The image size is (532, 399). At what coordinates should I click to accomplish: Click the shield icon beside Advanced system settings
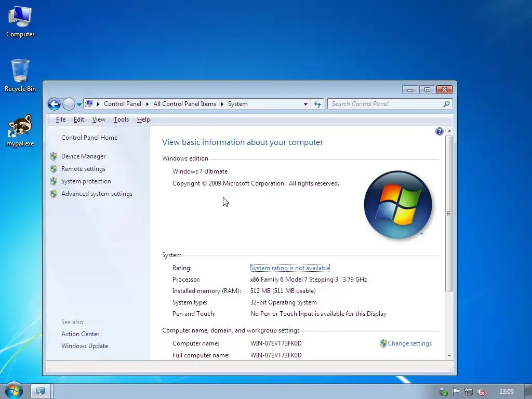pos(54,194)
